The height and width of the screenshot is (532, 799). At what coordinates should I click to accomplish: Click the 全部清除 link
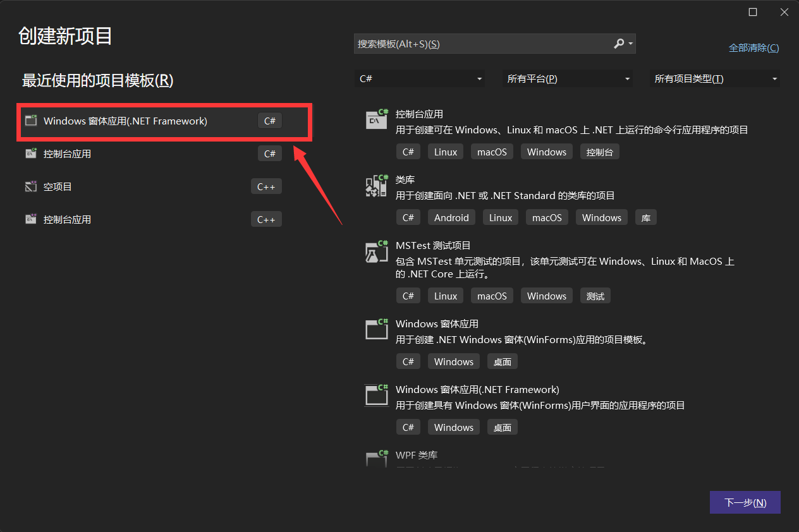754,48
